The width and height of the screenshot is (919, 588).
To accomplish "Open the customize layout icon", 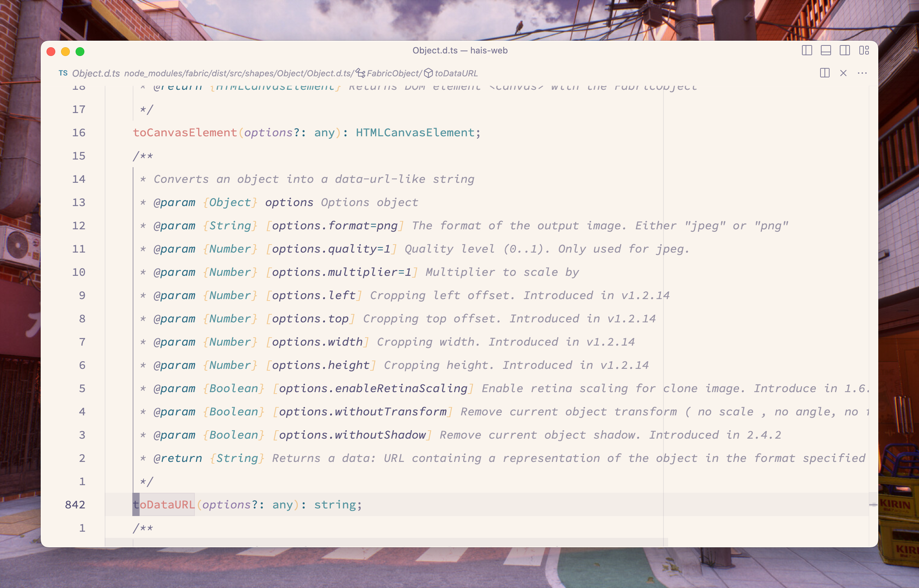I will click(864, 51).
